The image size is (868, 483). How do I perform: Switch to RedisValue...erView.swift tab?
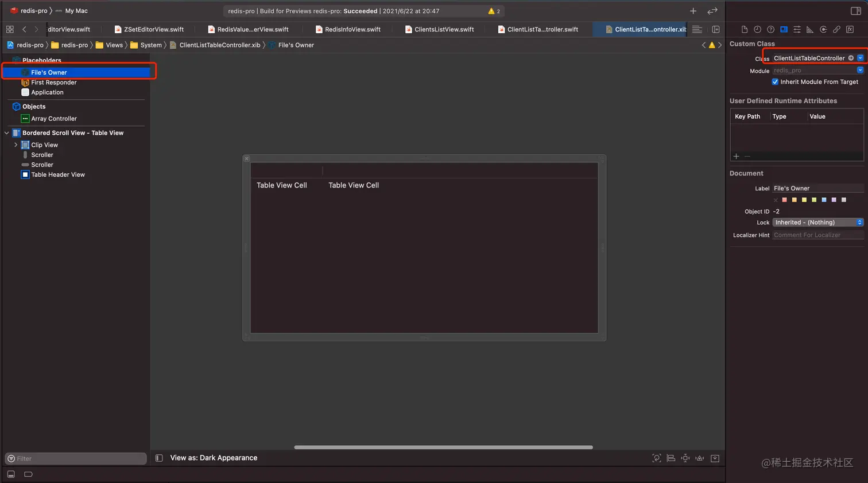(x=248, y=29)
